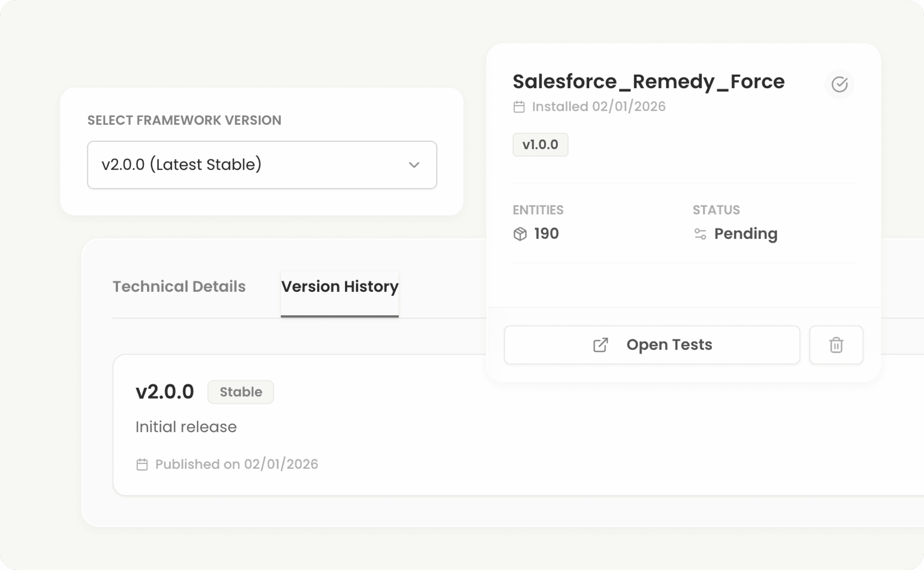Image resolution: width=924 pixels, height=570 pixels.
Task: Click the calendar icon beside Installed 02/01/2026
Action: (519, 106)
